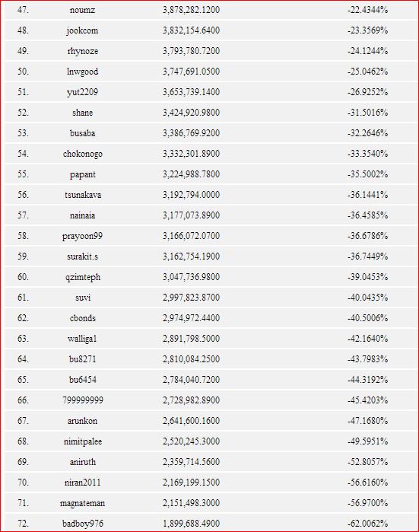419x532 pixels.
Task: Click the yut2209 username
Action: (82, 92)
